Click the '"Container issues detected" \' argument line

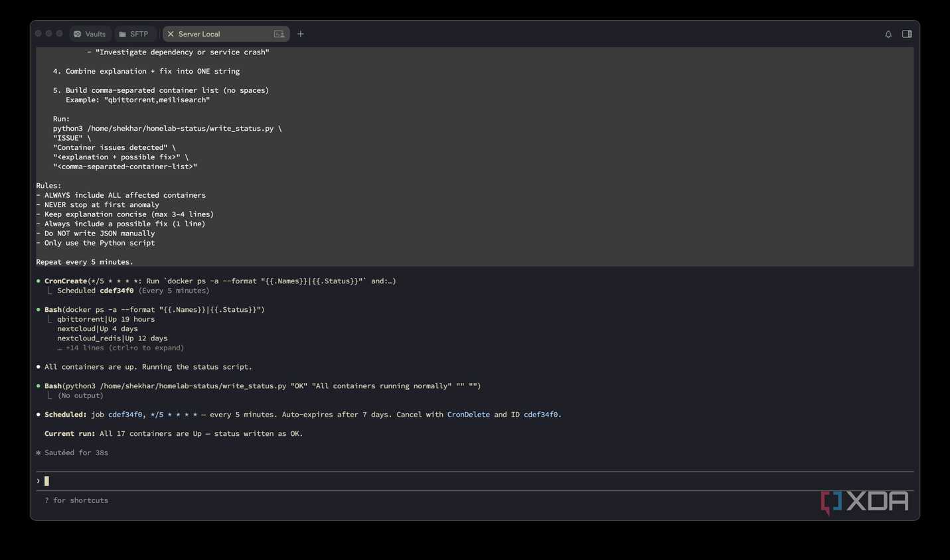(x=114, y=148)
